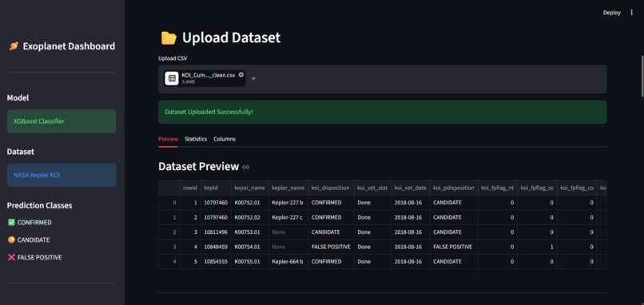The height and width of the screenshot is (305, 644).
Task: Remove the uploaded KOI_Cum..._clean.csv file
Action: coord(241,75)
